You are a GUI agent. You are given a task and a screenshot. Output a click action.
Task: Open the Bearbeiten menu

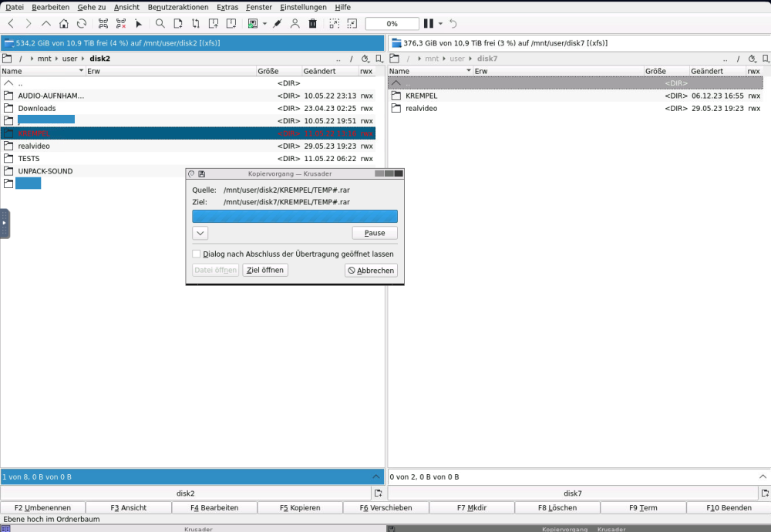pyautogui.click(x=50, y=8)
